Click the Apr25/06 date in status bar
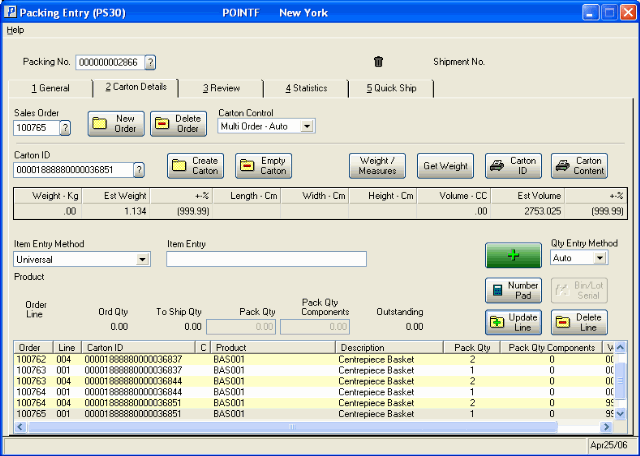Screen dimensions: 640x456 (x=609, y=445)
